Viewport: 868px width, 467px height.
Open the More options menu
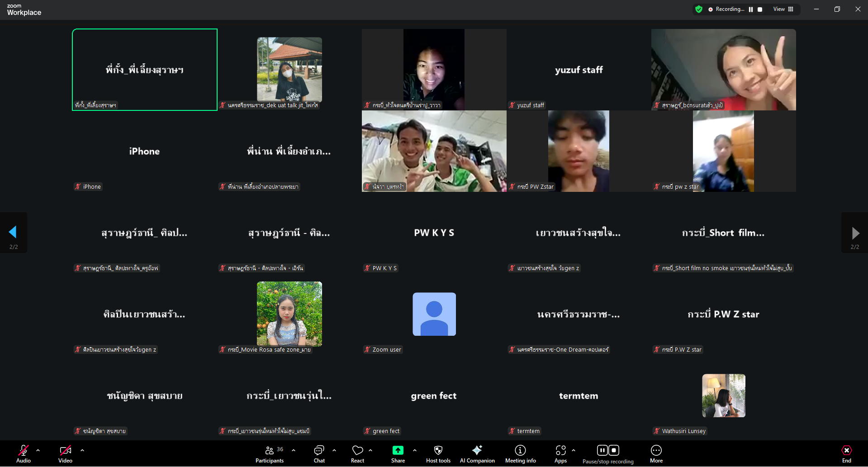(x=656, y=454)
